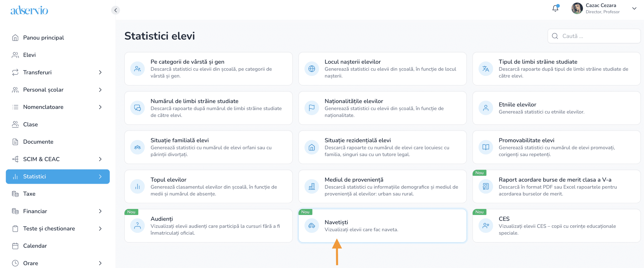This screenshot has width=644, height=268.
Task: Click the bar chart icon for Topul elevilor
Action: pos(137,187)
